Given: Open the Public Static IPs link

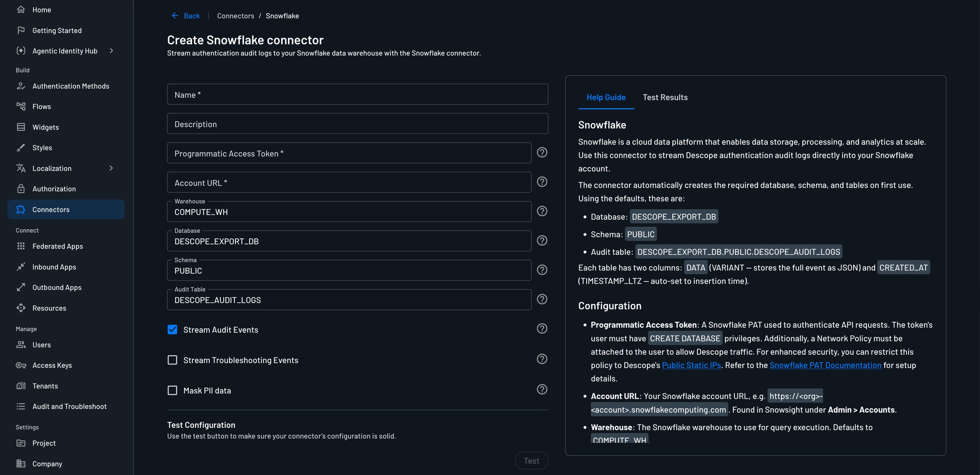Looking at the screenshot, I should point(691,365).
